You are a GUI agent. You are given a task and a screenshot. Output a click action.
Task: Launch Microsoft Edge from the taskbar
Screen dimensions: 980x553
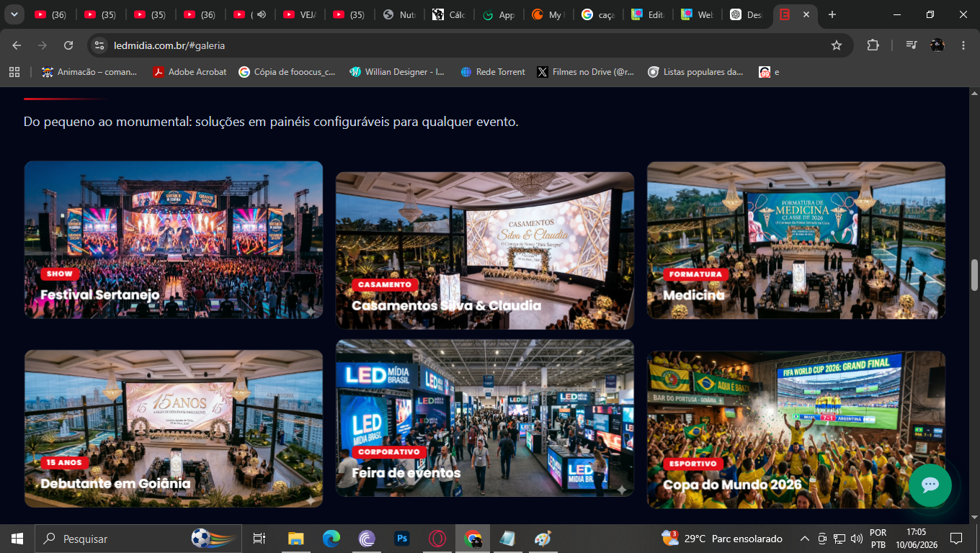tap(331, 539)
